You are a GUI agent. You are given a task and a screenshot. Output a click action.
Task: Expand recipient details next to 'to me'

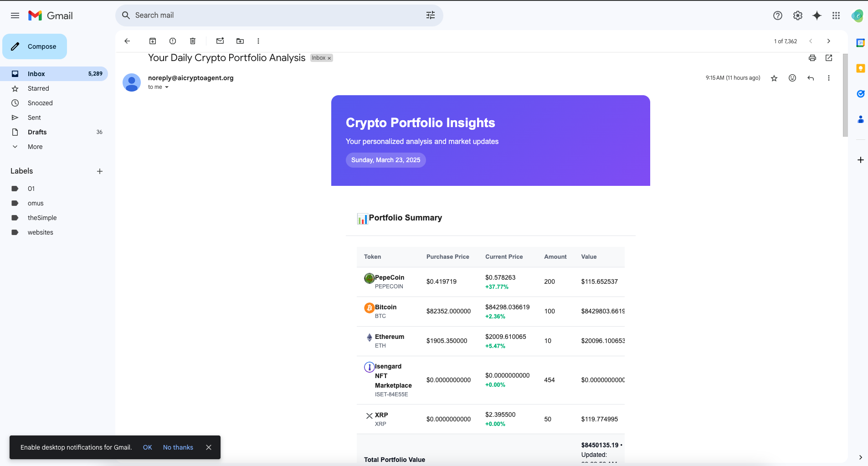167,87
